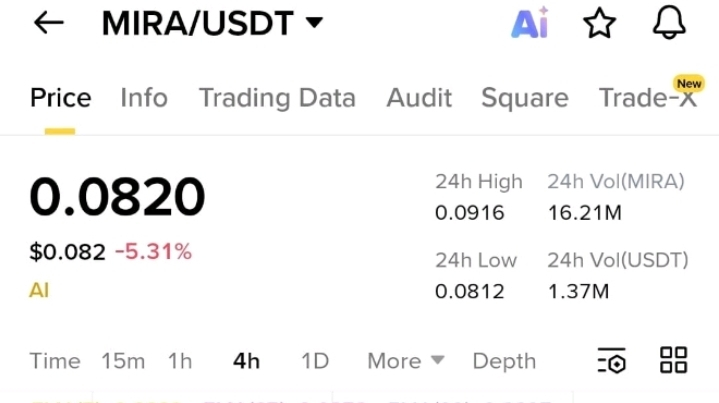The width and height of the screenshot is (719, 403).
Task: Expand the More timeframes dropdown
Action: [406, 361]
